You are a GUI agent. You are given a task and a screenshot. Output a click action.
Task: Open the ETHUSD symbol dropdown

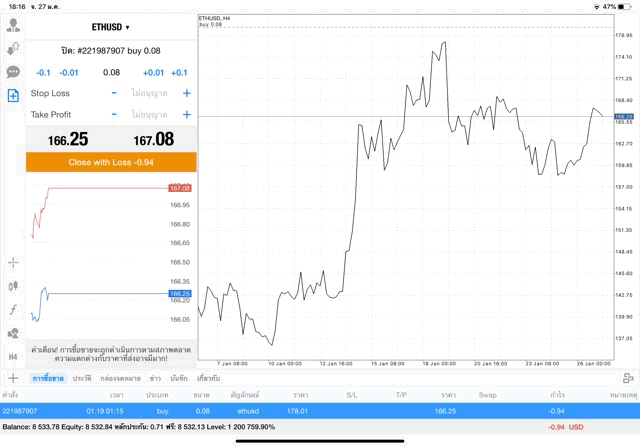[111, 27]
